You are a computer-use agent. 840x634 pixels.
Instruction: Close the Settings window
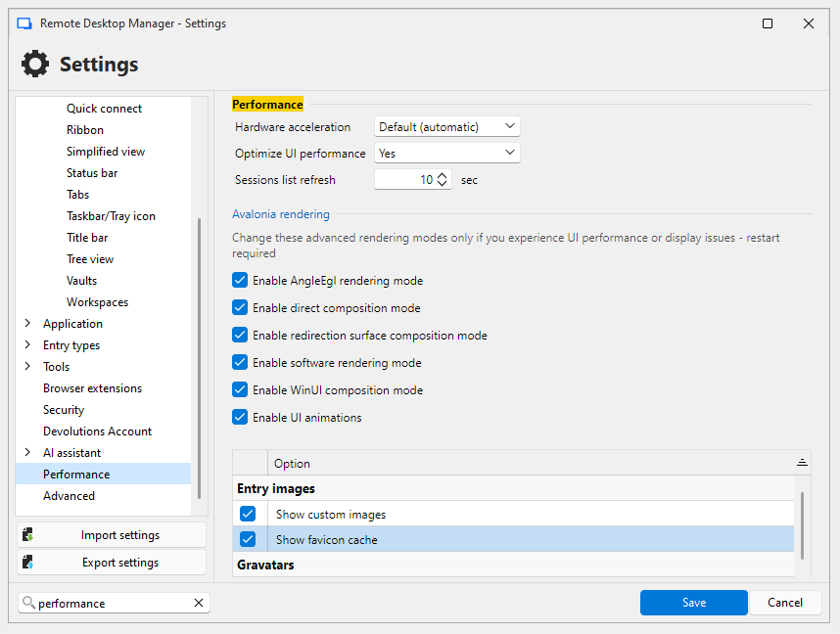point(809,23)
